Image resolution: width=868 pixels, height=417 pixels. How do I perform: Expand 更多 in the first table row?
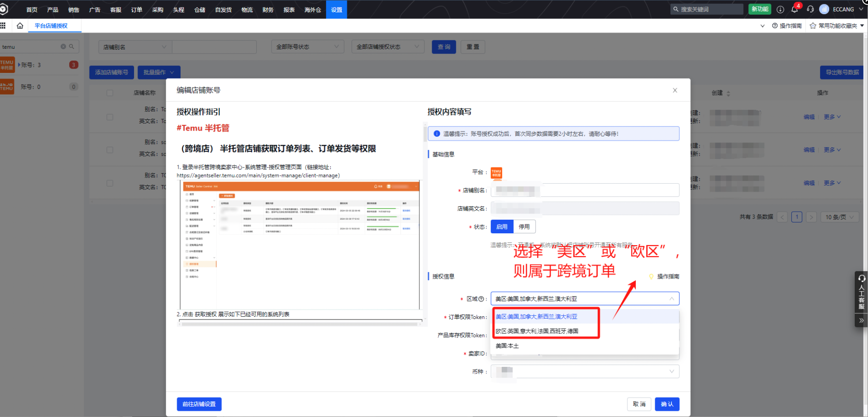[832, 117]
